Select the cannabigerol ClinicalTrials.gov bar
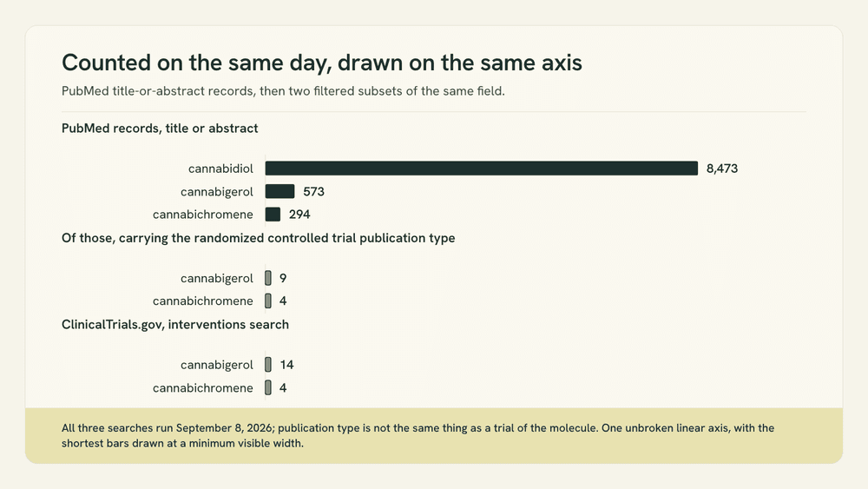 tap(268, 365)
